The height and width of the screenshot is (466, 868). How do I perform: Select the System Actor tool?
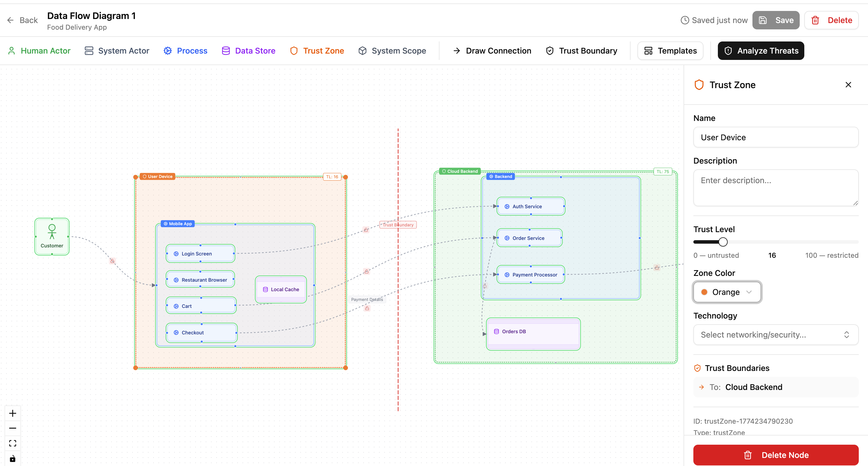coord(117,50)
